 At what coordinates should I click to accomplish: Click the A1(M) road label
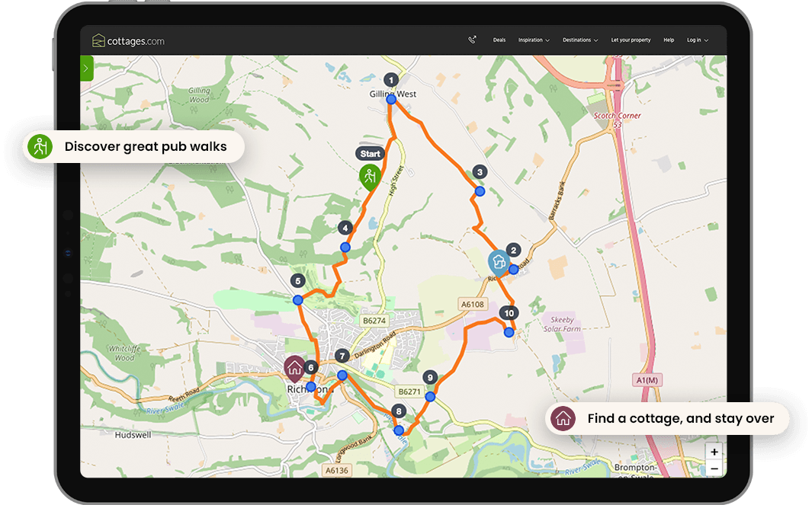click(647, 380)
